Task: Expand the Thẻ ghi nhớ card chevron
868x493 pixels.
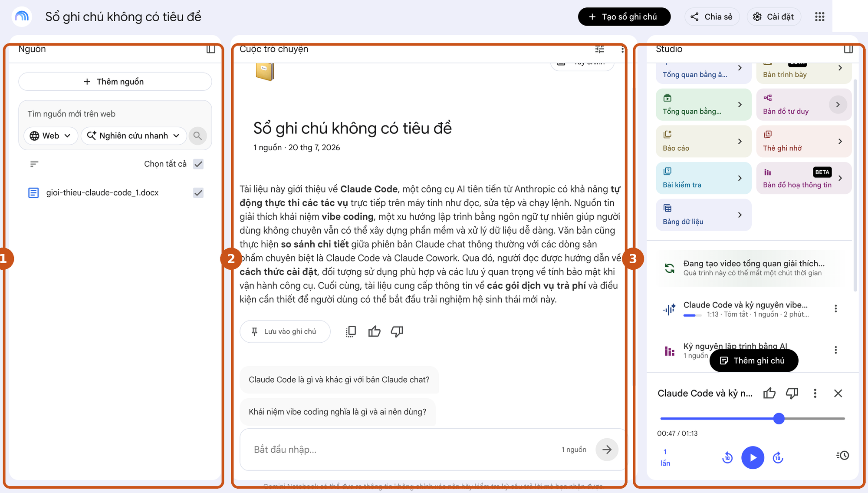Action: [840, 142]
